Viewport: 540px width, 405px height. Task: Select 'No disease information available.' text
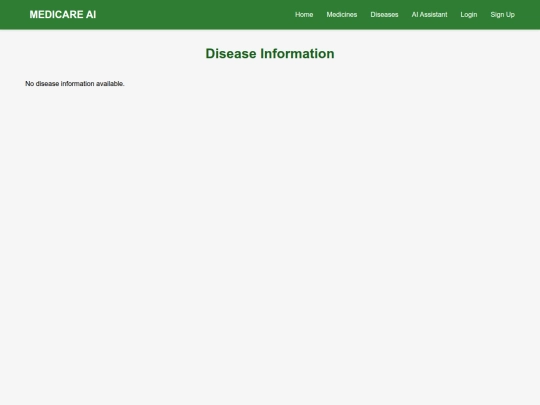click(x=75, y=84)
